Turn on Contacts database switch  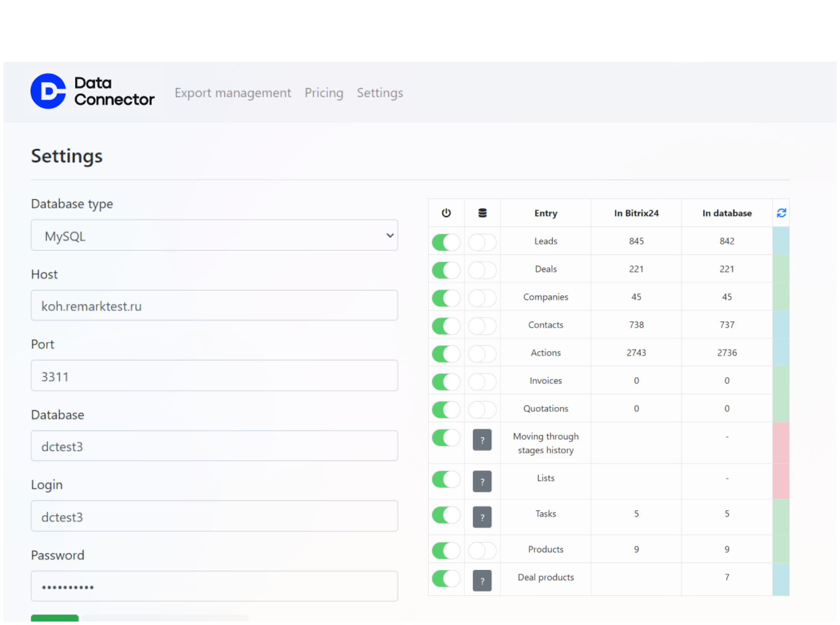click(x=482, y=327)
